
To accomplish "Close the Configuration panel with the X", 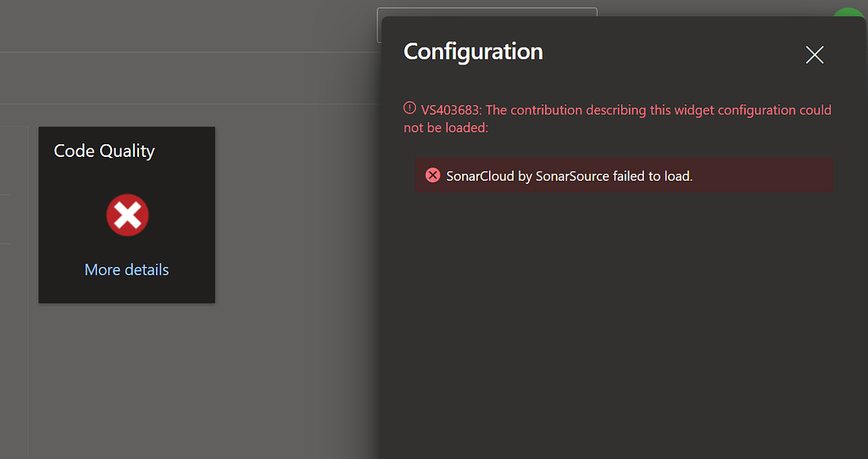I will [x=815, y=55].
